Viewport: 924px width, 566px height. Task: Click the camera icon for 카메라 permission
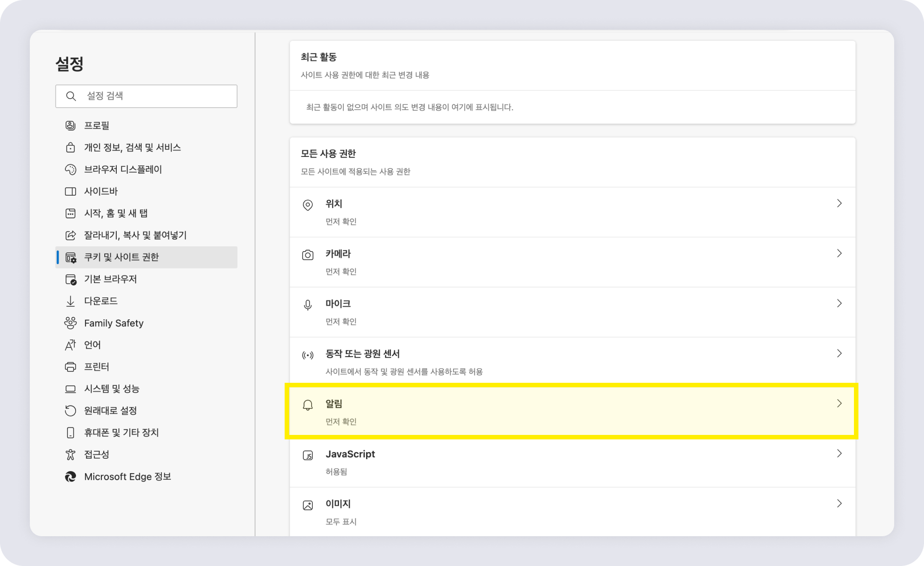tap(308, 255)
